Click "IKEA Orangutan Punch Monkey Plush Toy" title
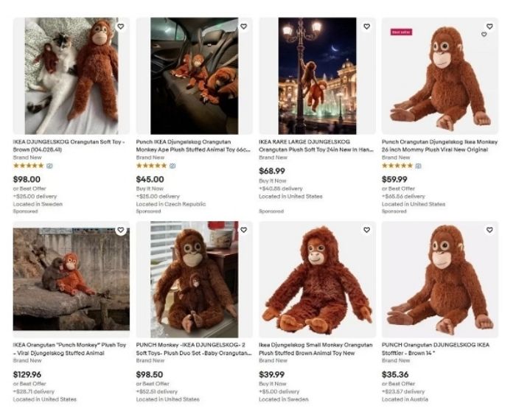This screenshot has height=420, width=516. pyautogui.click(x=69, y=349)
